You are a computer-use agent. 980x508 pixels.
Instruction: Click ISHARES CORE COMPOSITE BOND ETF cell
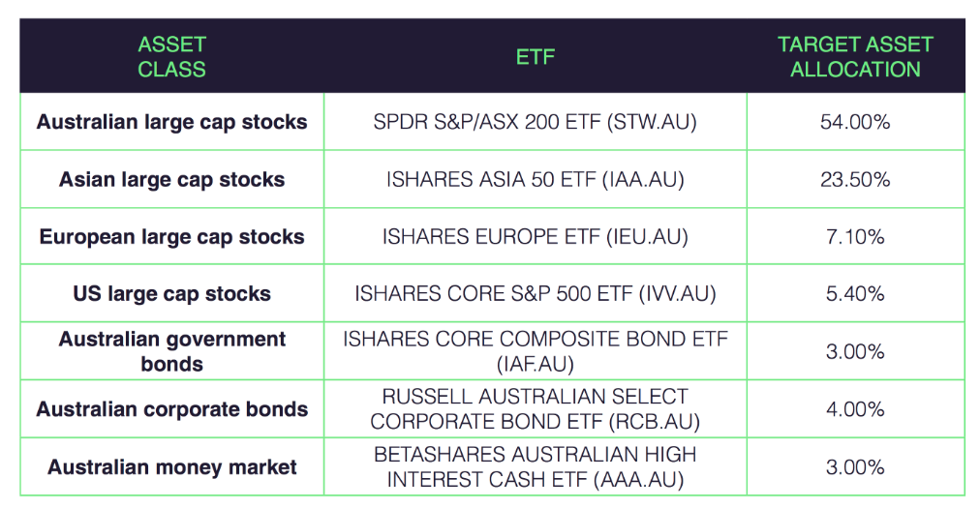535,351
